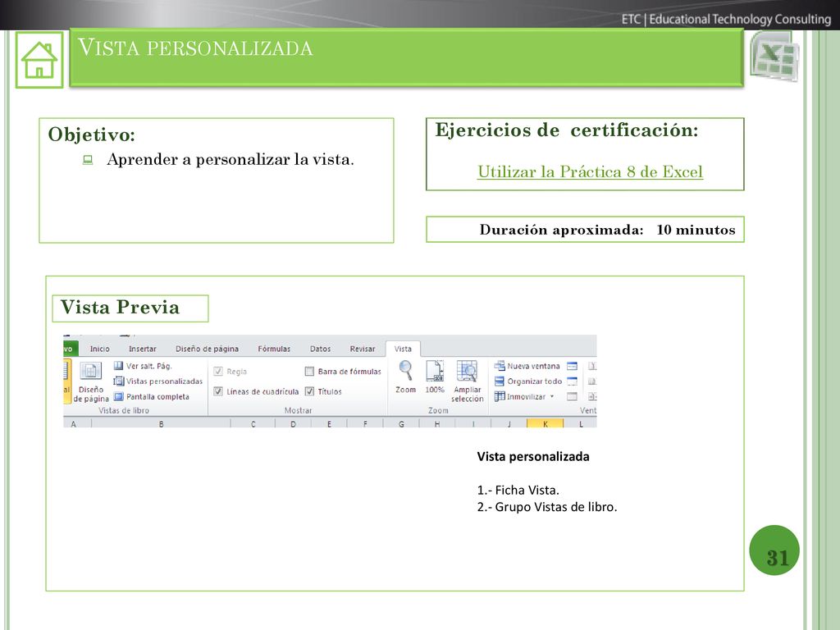Select the Vista ribbon tab
The image size is (840, 630).
pyautogui.click(x=403, y=349)
